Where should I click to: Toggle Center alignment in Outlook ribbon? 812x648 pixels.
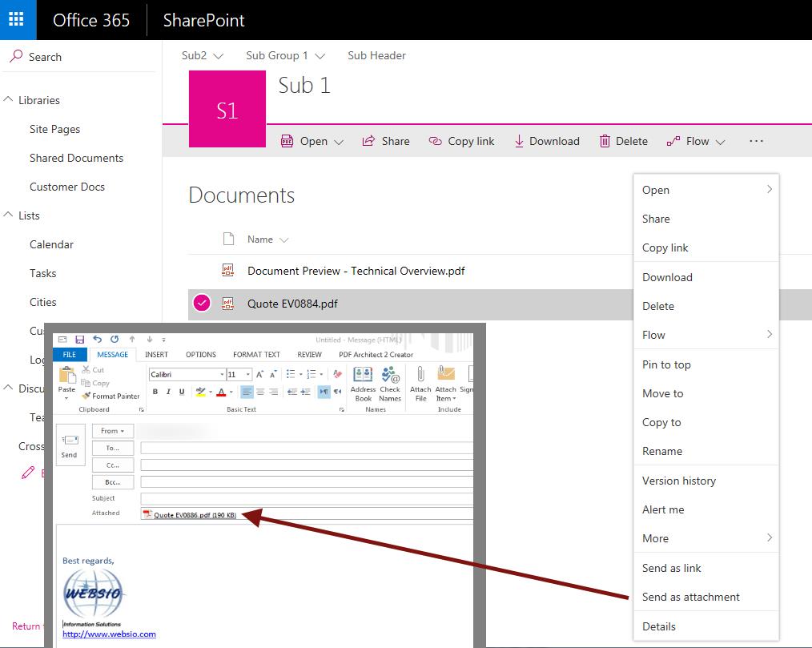click(x=260, y=392)
